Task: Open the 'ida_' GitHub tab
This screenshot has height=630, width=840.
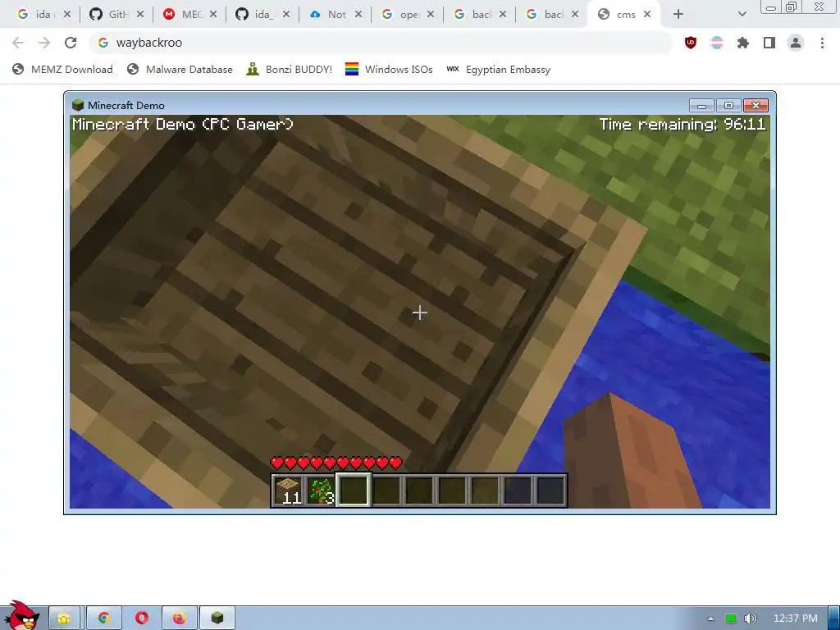Action: [262, 15]
